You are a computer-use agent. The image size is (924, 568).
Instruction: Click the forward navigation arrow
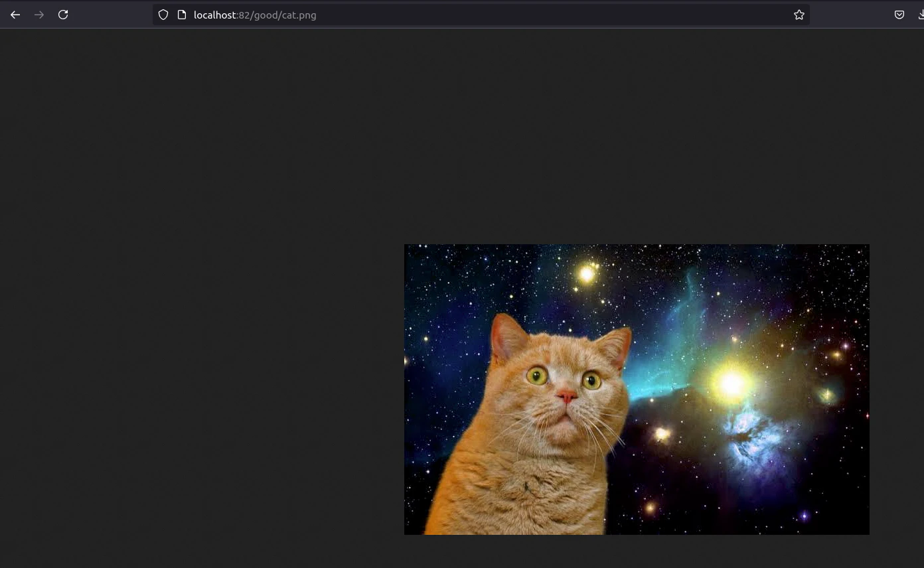[39, 15]
